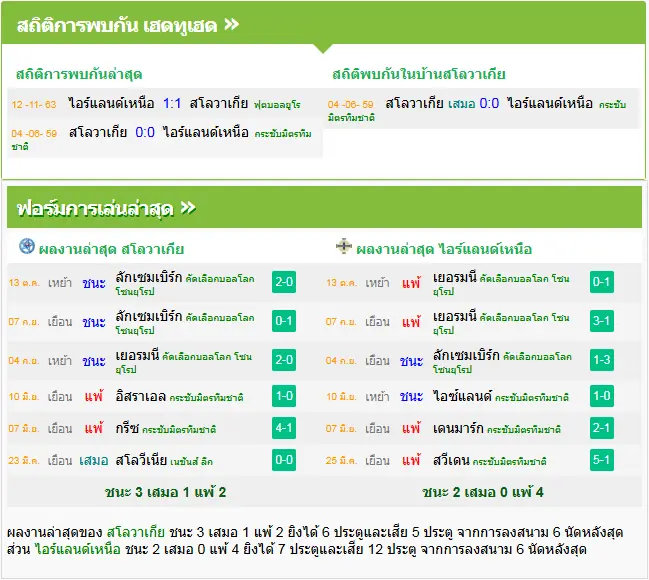Viewport: 649px width, 580px height.
Task: Click date 12-11-63 in head-to-head list
Action: point(34,104)
